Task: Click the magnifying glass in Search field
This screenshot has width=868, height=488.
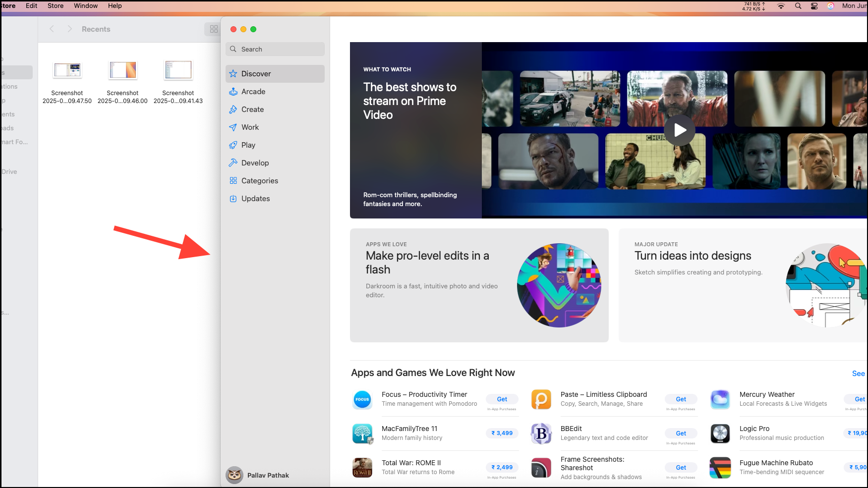Action: pos(233,49)
